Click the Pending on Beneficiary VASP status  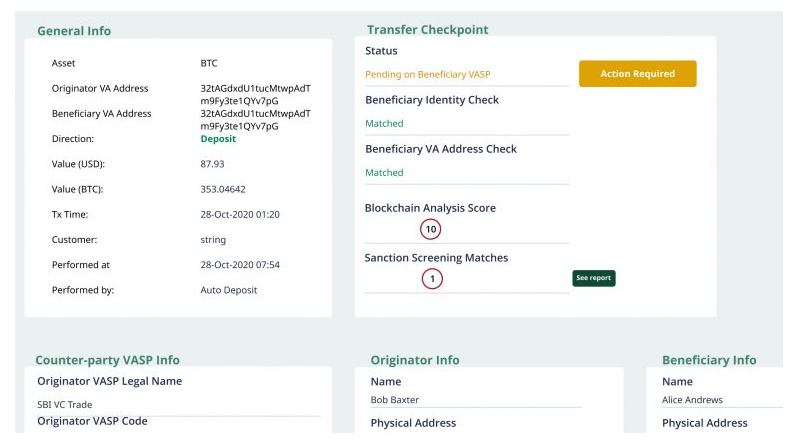click(427, 75)
